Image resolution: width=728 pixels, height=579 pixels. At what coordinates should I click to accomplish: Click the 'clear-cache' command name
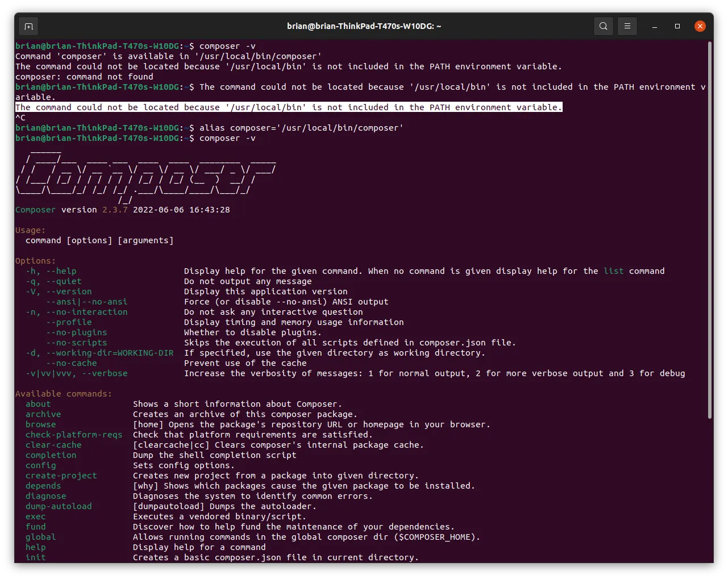[x=53, y=445]
